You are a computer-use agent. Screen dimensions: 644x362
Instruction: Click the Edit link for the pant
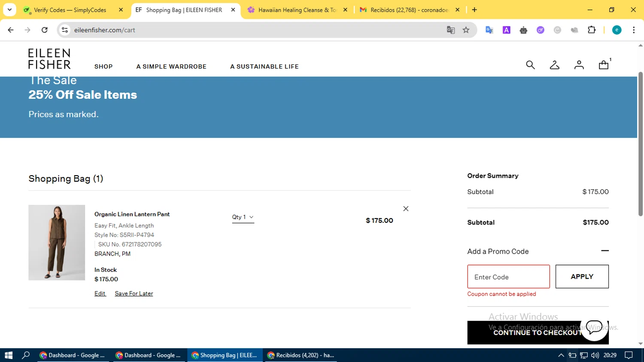[100, 294]
